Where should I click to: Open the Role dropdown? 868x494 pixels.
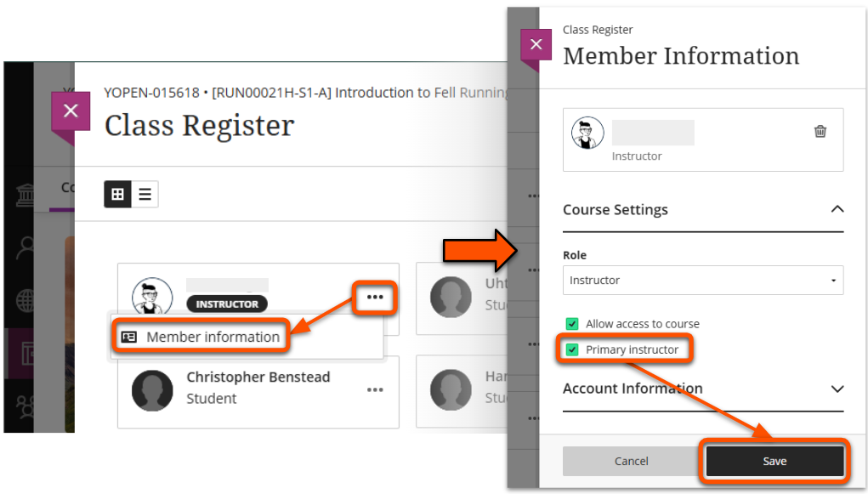coord(703,281)
